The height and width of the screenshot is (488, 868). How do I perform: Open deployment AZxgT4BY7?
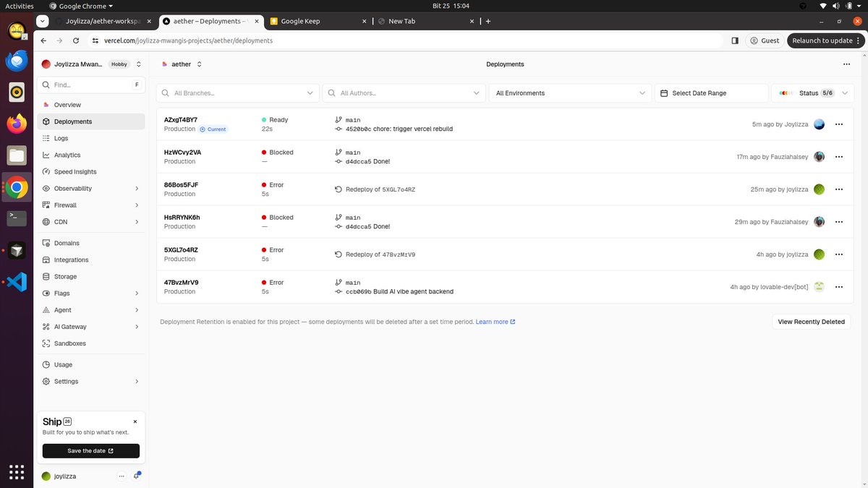[x=181, y=120]
